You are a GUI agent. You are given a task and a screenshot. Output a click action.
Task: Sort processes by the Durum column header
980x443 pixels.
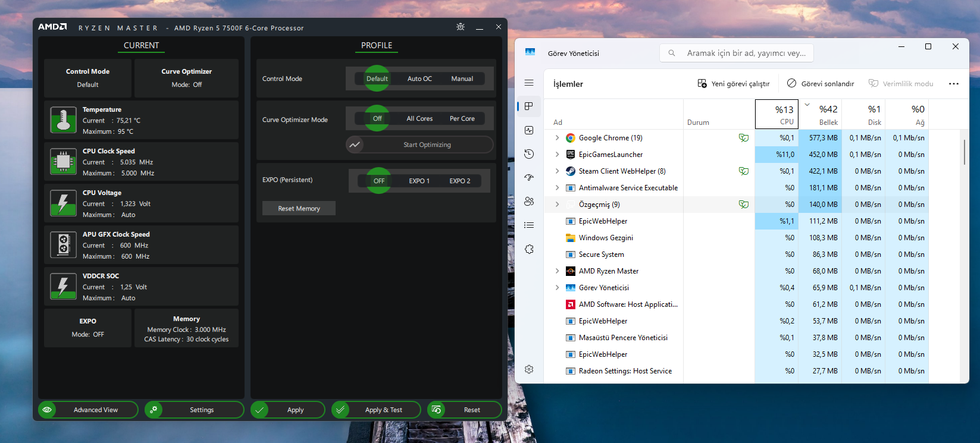719,114
